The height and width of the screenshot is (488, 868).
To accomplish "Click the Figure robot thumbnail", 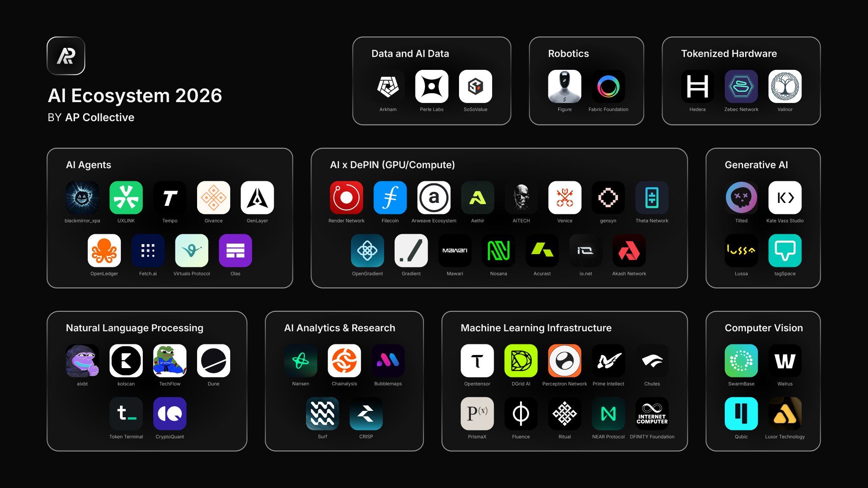I will tap(565, 86).
